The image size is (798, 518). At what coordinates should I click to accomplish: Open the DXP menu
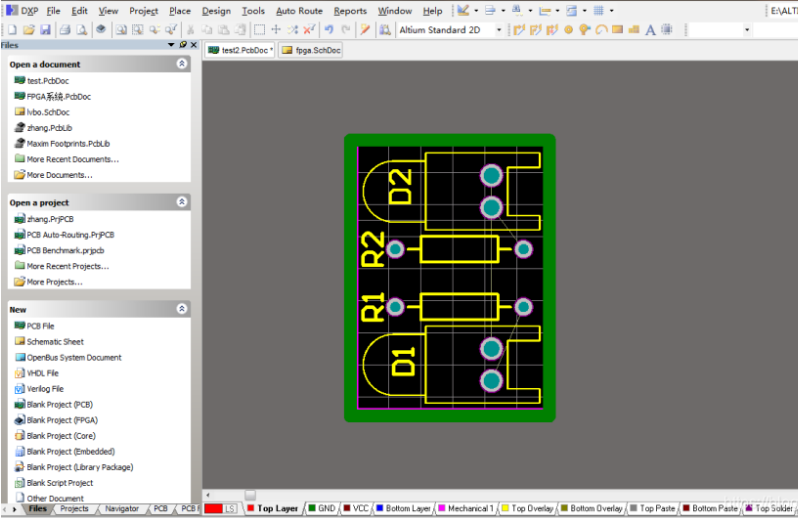pos(23,10)
